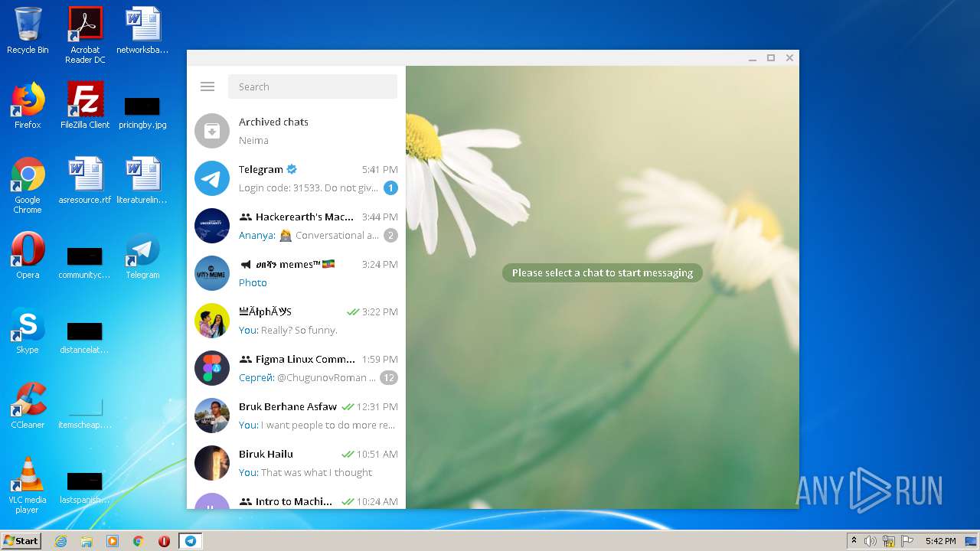Select Telegram taskbar button
The image size is (980, 551).
coord(191,541)
